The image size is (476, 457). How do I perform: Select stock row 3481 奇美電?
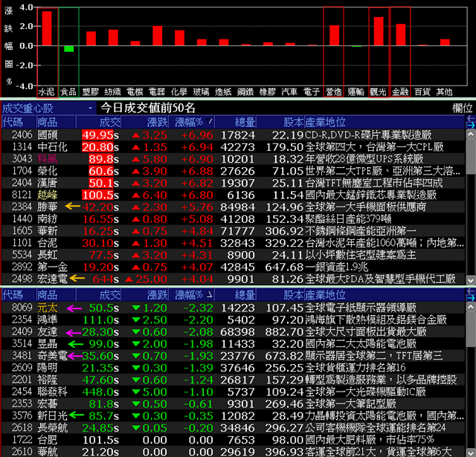(x=233, y=355)
